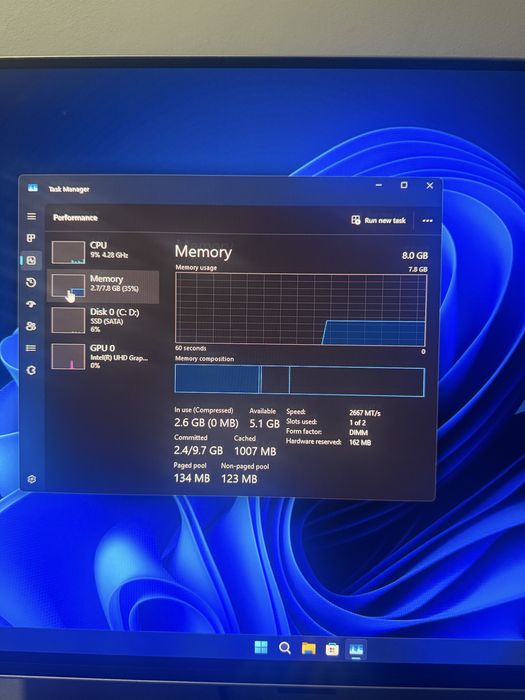Image resolution: width=525 pixels, height=700 pixels.
Task: Click the Memory composition bar
Action: point(300,380)
